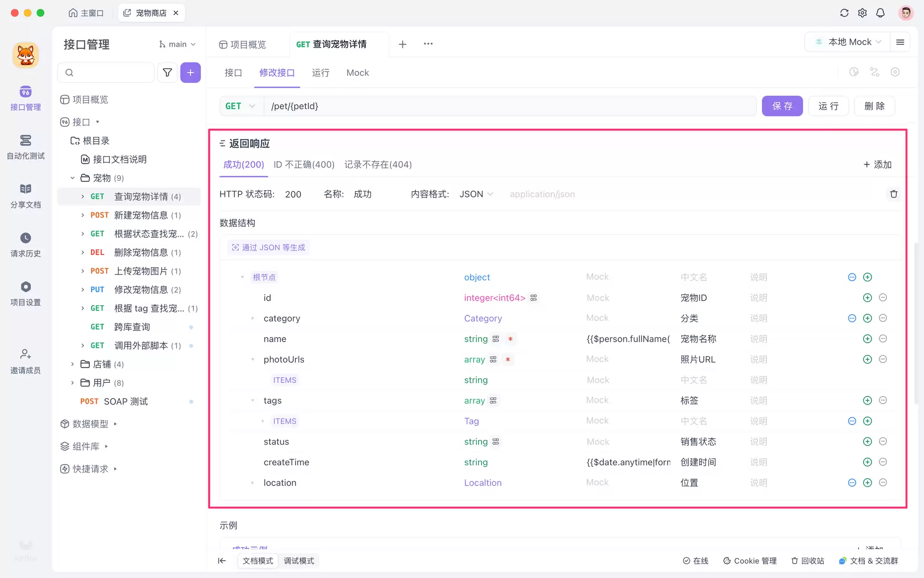The image size is (924, 578).
Task: Switch to the 主窗口 tab
Action: coord(86,13)
